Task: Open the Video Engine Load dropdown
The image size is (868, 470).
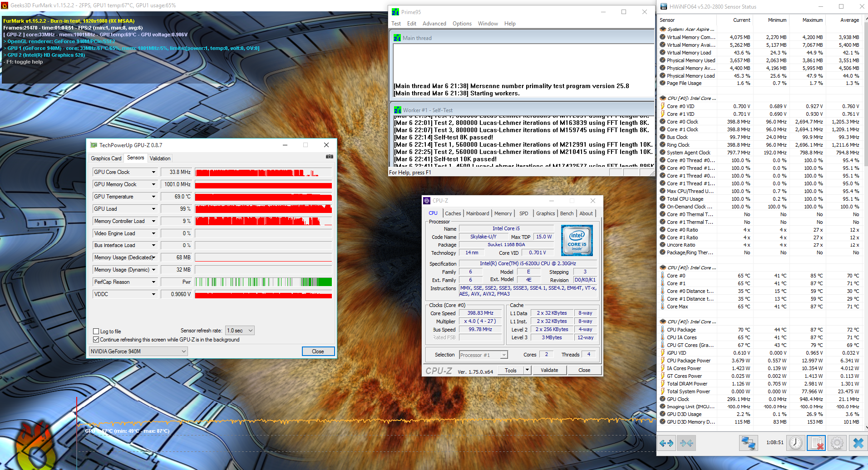Action: coord(153,233)
